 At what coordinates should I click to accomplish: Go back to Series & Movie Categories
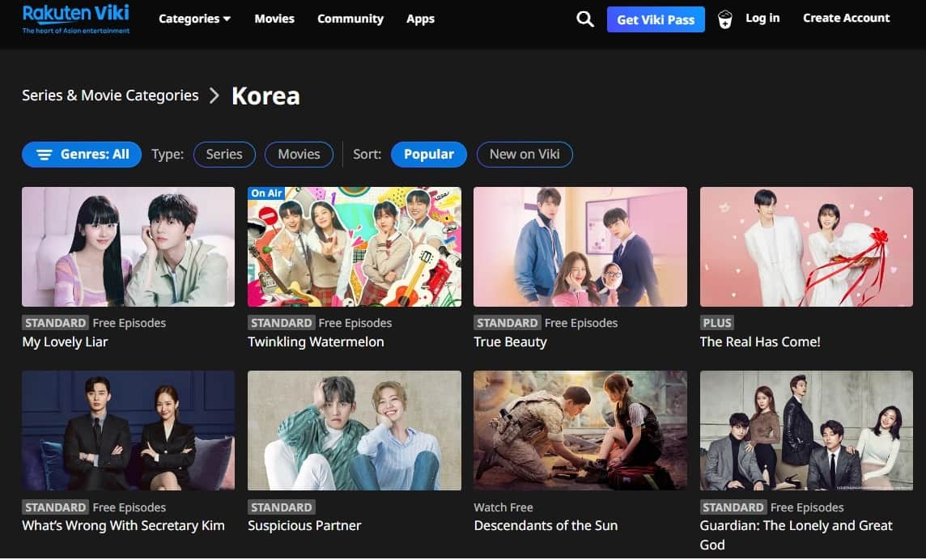point(110,95)
